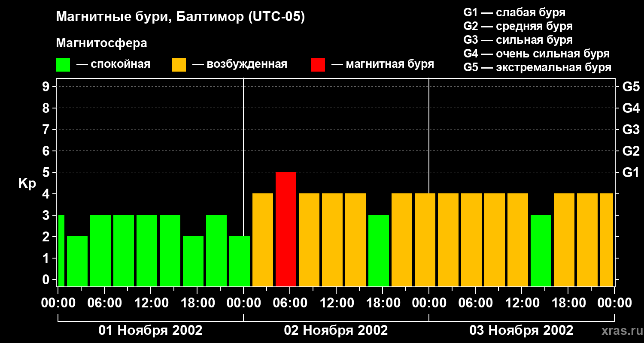This screenshot has height=343, width=644.
Task: Click the "G5" right-axis label
Action: pyautogui.click(x=631, y=87)
